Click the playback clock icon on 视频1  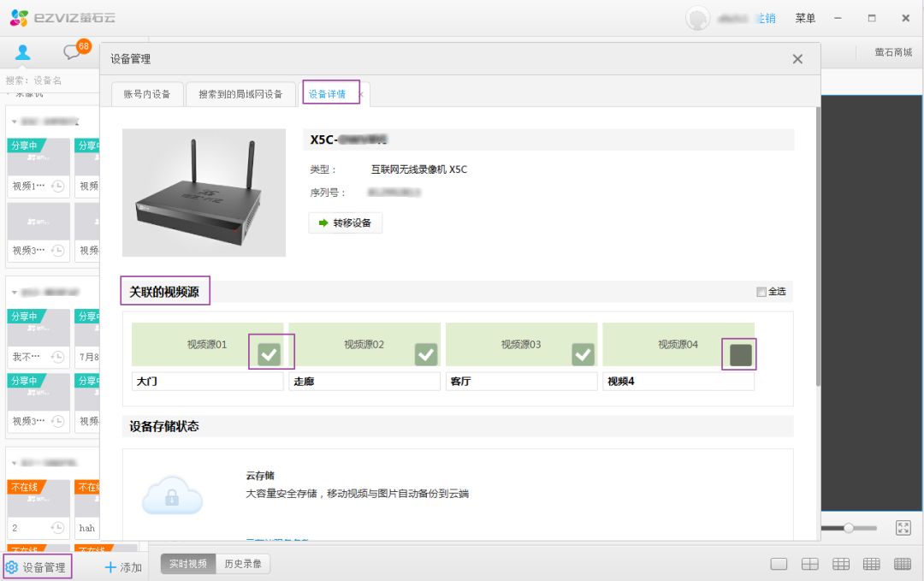58,186
